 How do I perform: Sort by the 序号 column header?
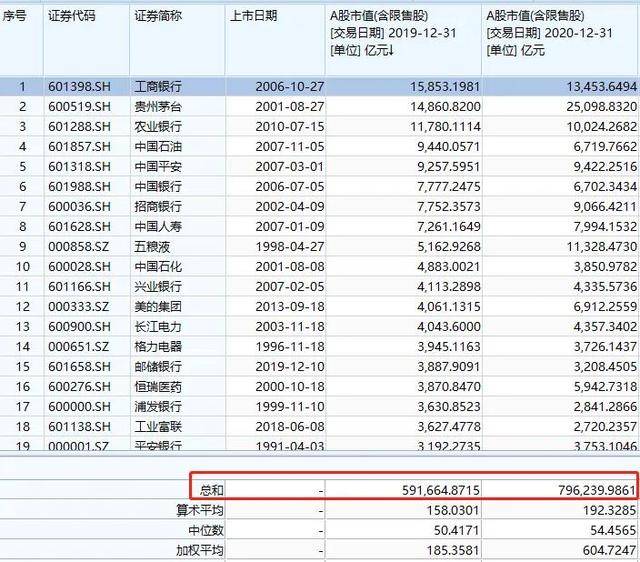[x=14, y=16]
